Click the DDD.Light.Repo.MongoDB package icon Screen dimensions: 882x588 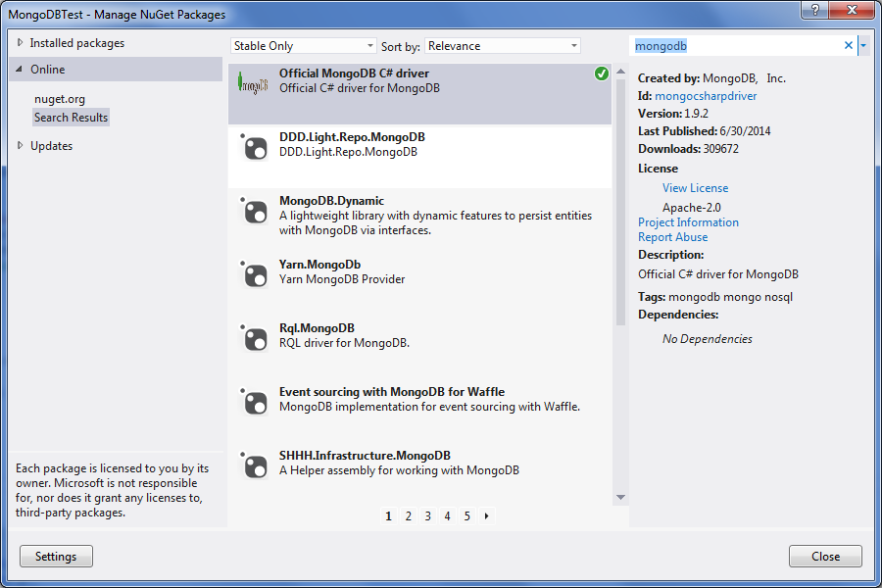click(254, 147)
